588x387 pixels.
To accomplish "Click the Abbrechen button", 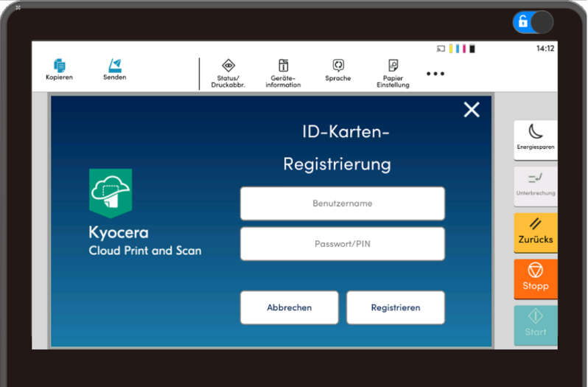I will 289,307.
